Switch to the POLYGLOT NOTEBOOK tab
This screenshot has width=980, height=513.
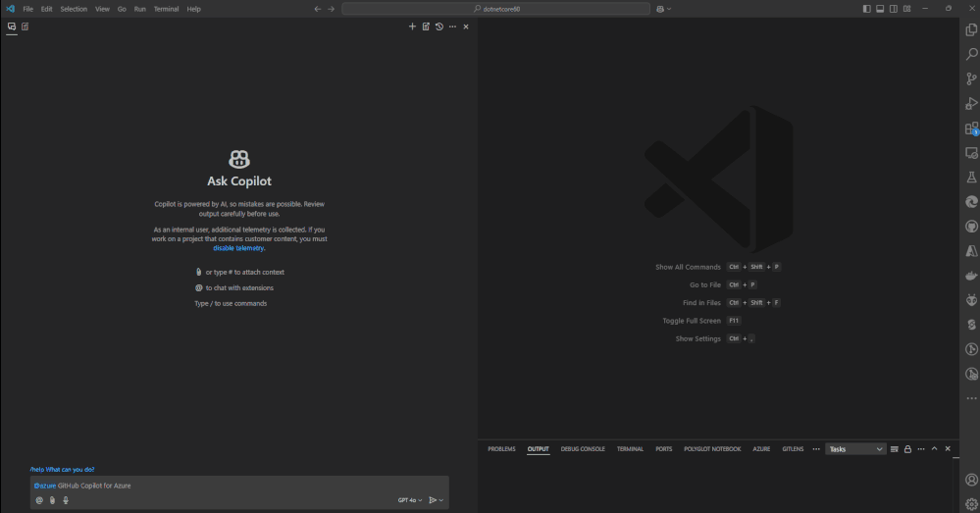(712, 448)
